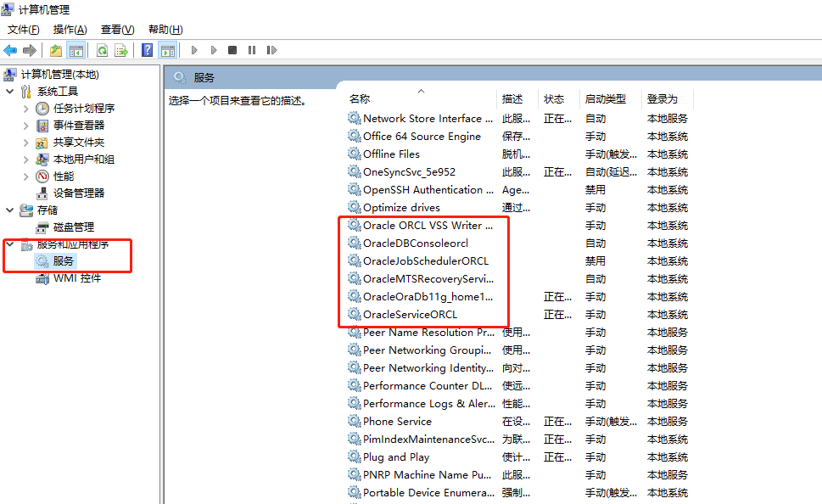Expand the 本地用户和组 node
822x504 pixels.
(25, 160)
